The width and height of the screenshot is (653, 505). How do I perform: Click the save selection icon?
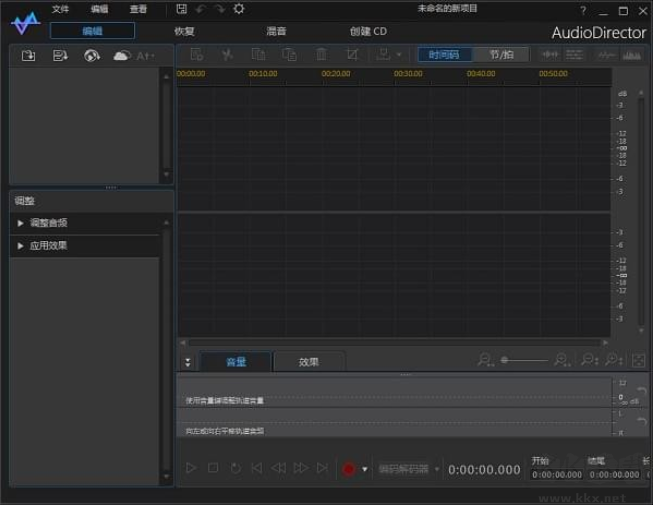(383, 55)
